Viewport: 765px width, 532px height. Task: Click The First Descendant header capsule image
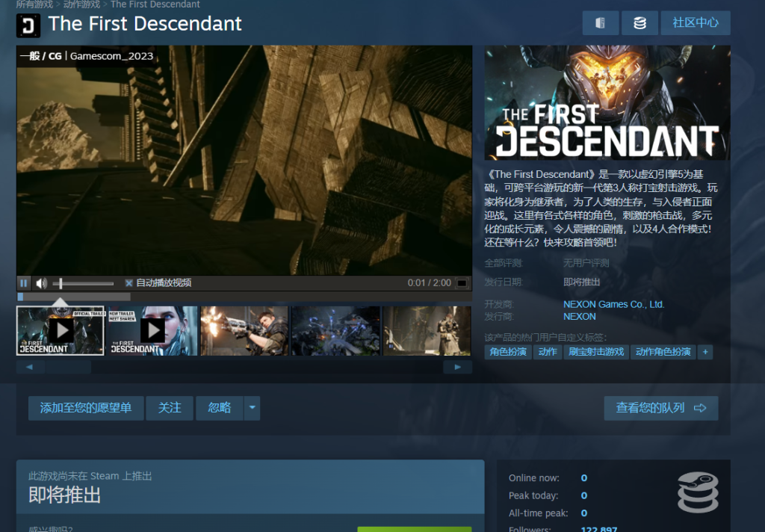coord(607,102)
